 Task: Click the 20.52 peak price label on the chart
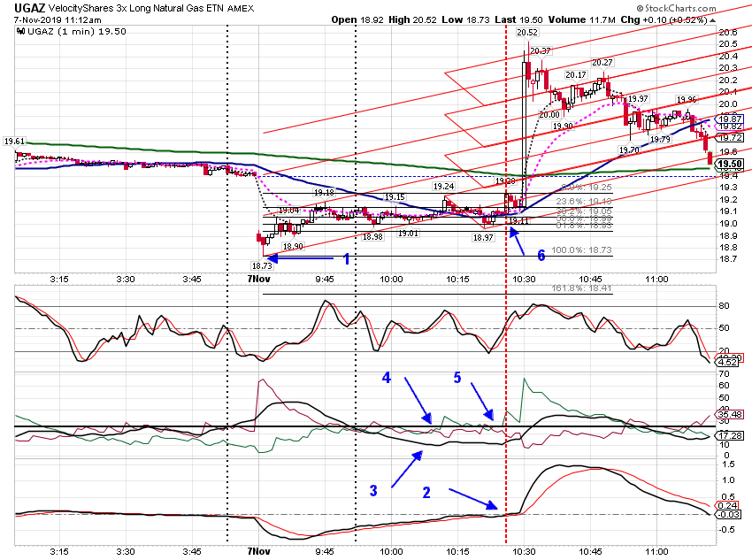pyautogui.click(x=527, y=33)
